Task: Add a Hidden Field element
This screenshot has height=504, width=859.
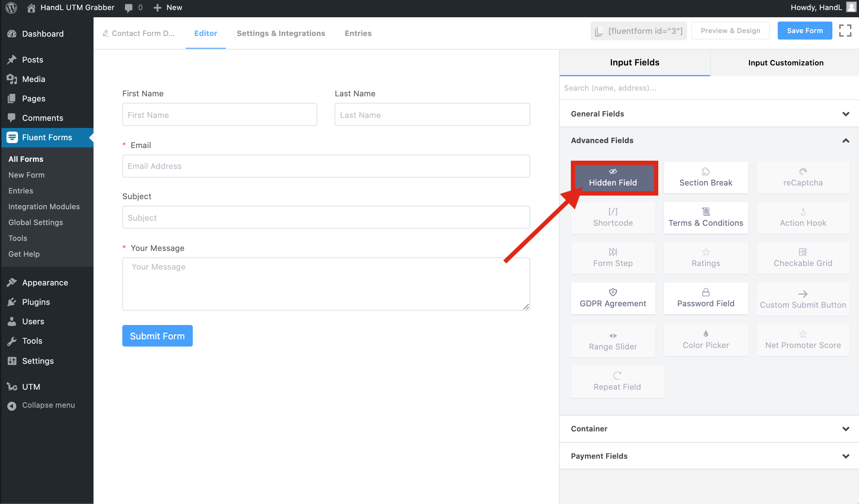Action: (x=613, y=178)
